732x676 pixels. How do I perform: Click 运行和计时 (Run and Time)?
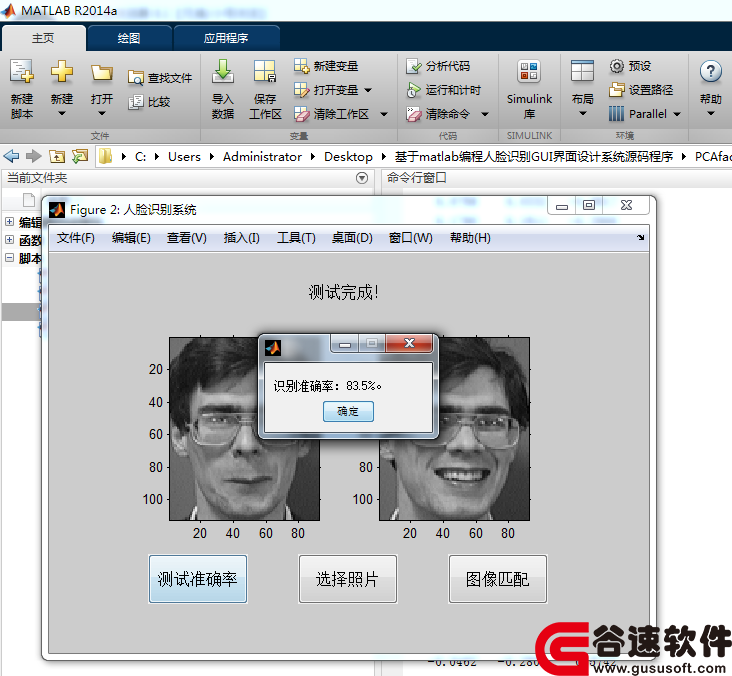click(x=443, y=90)
